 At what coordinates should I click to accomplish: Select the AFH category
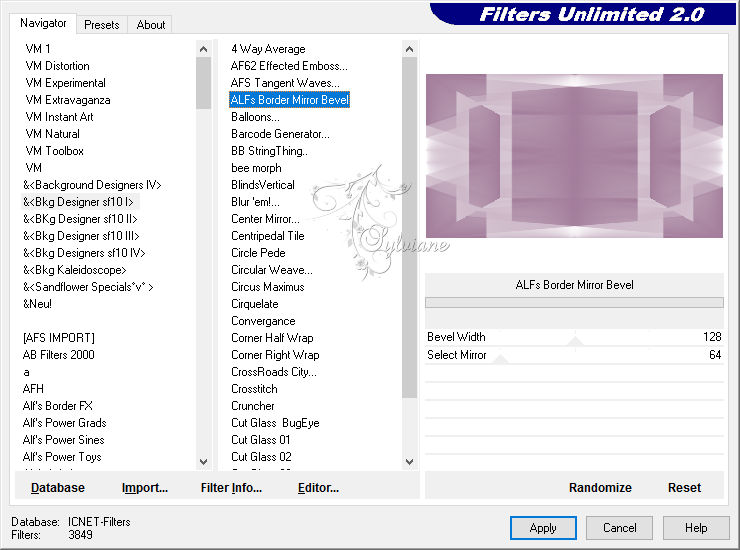click(33, 389)
